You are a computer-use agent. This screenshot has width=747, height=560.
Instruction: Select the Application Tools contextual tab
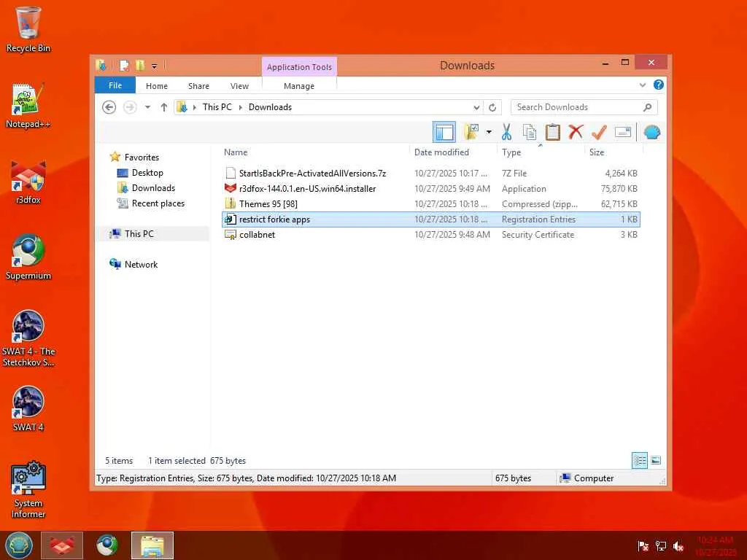click(x=299, y=67)
